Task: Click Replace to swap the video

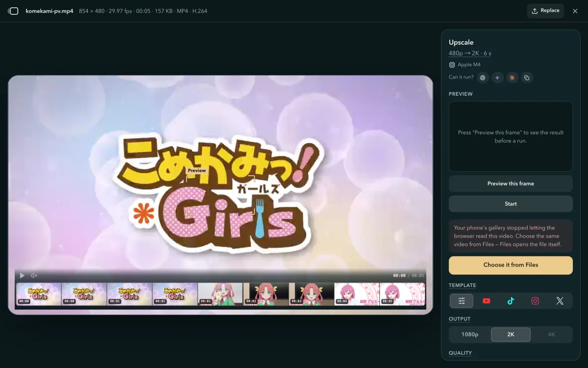Action: pyautogui.click(x=545, y=11)
